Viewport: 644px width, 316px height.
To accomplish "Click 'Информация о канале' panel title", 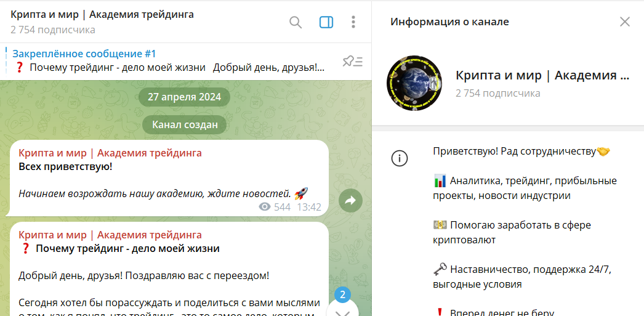I will coord(449,22).
